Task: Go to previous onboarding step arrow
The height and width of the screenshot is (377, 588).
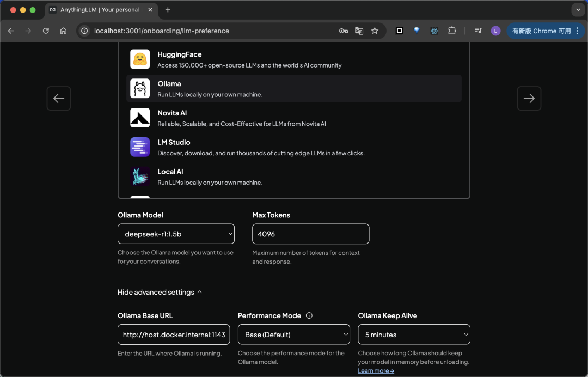Action: point(59,98)
